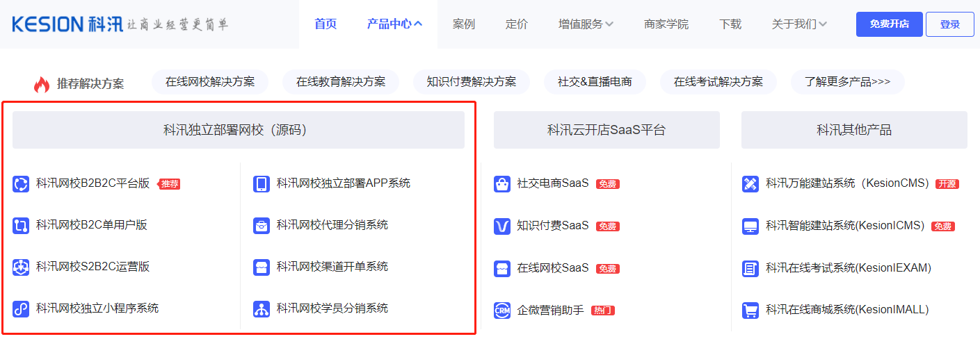This screenshot has height=364, width=980.
Task: Click the 科汛网校B2B2C平台版 icon
Action: 21,184
